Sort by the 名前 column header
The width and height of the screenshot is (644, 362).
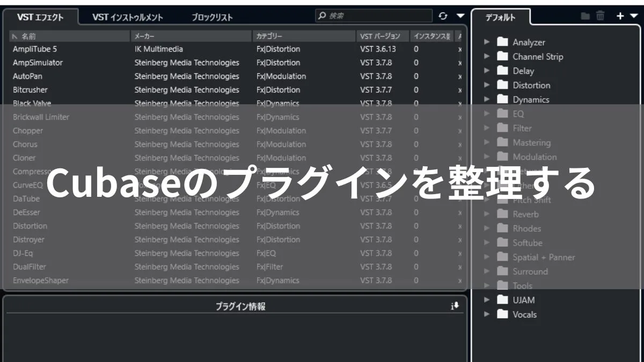tap(70, 36)
